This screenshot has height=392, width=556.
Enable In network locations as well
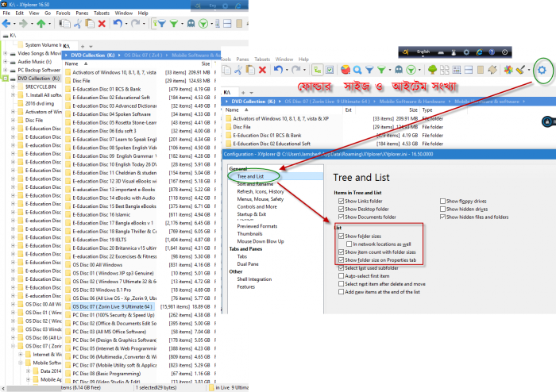[349, 244]
